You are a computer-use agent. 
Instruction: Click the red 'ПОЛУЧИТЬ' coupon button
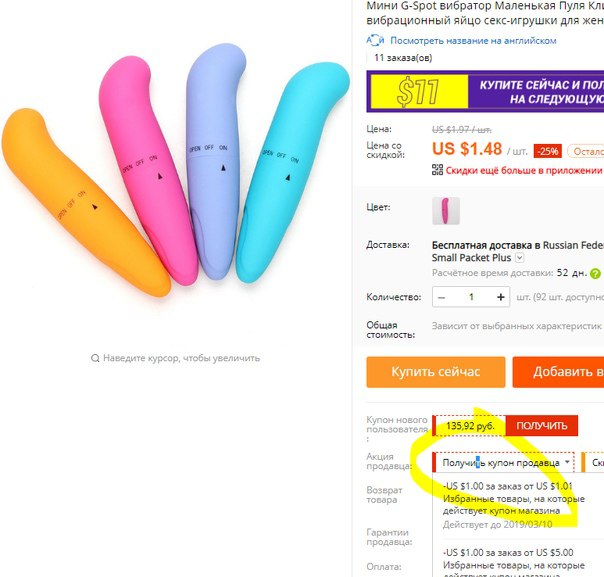tap(542, 426)
